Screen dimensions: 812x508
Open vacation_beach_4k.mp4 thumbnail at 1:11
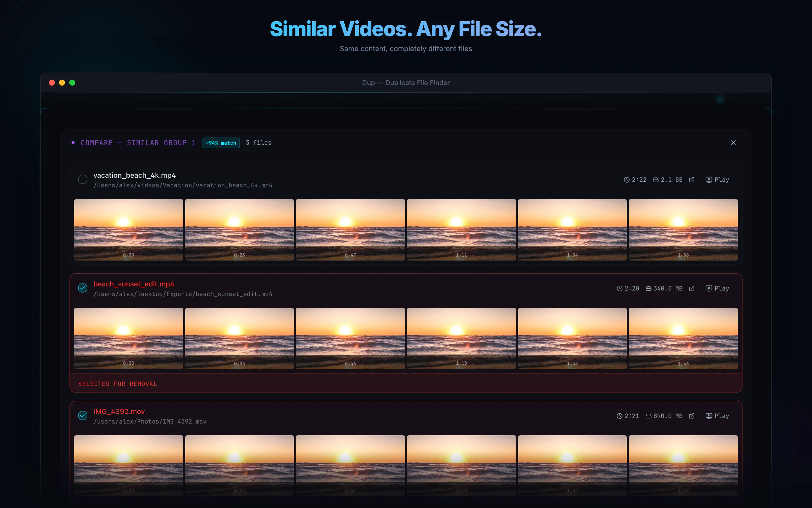point(462,230)
